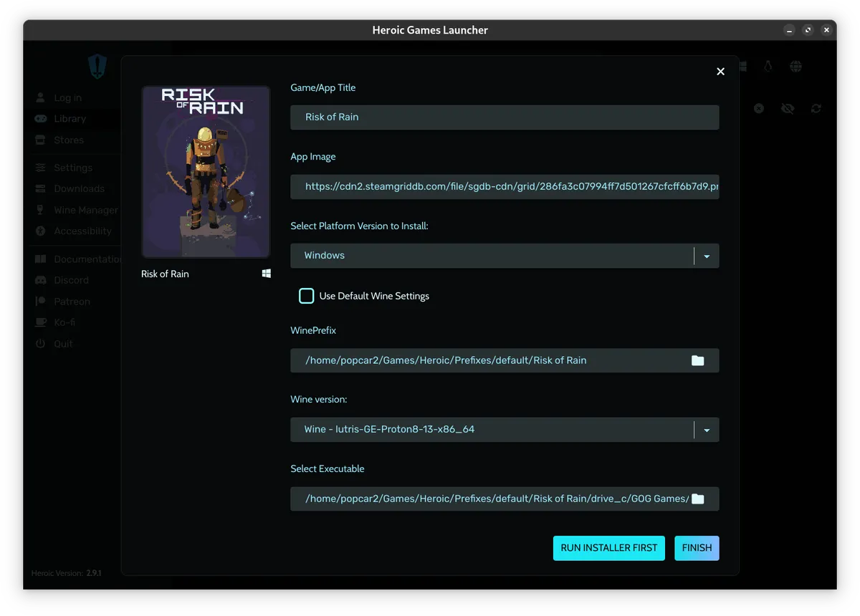This screenshot has width=860, height=616.
Task: Close the game install dialog
Action: 720,71
